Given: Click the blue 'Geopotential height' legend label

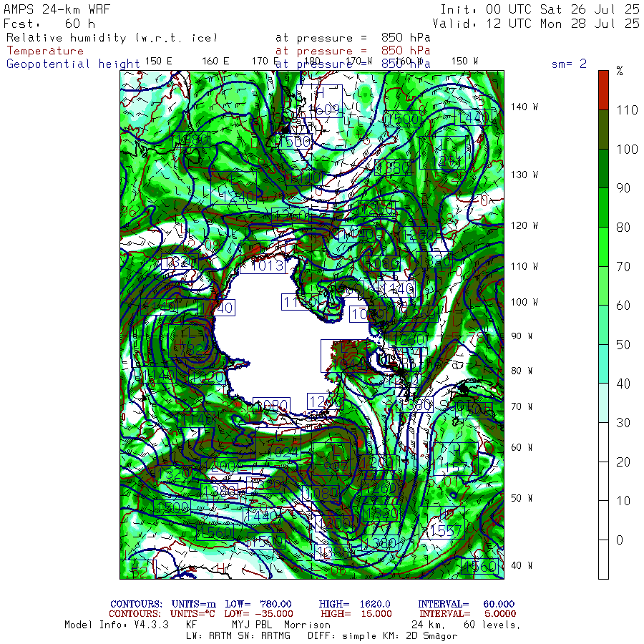Looking at the screenshot, I should tap(73, 64).
